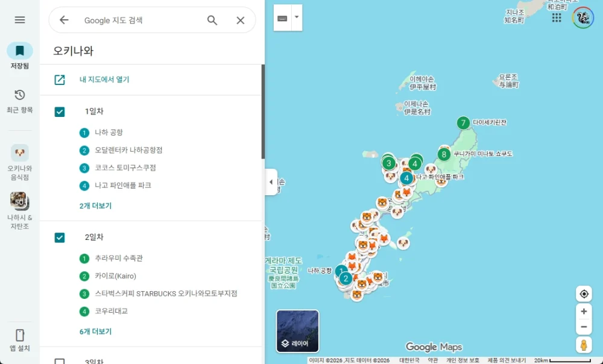This screenshot has height=364, width=603.
Task: Expand 2개 더보기 under 1일차
Action: tap(95, 206)
